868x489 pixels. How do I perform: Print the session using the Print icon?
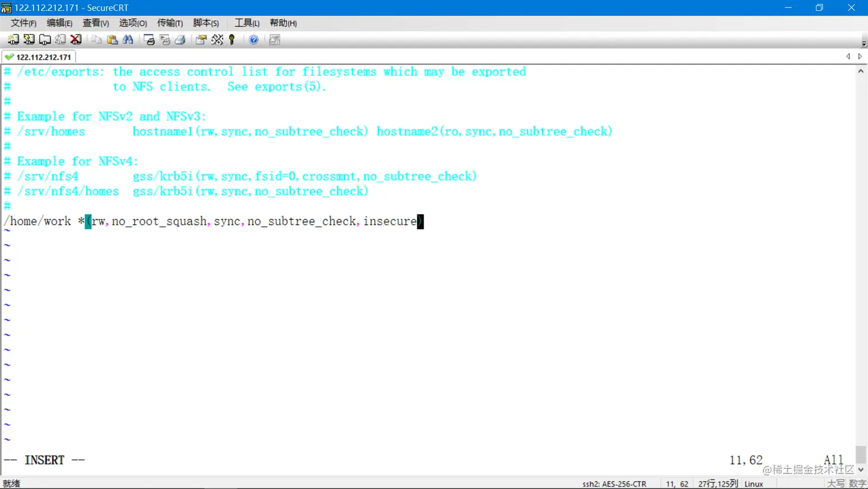point(180,39)
